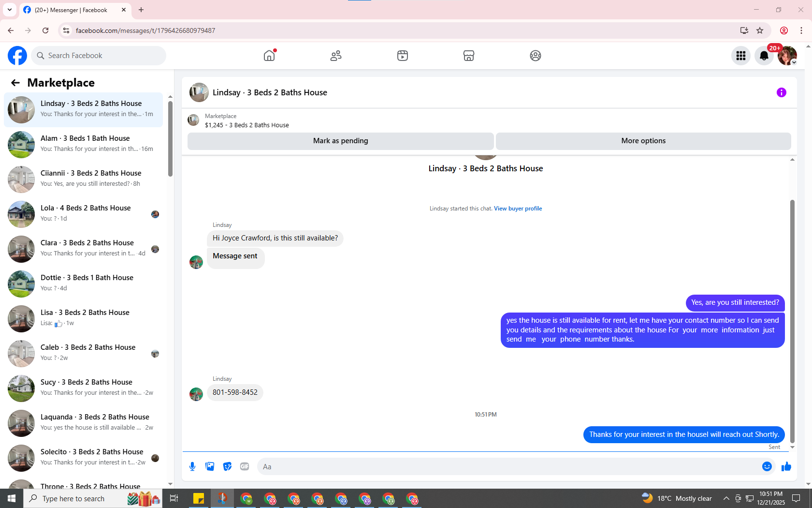Open the notifications bell
The image size is (812, 508).
click(x=764, y=56)
